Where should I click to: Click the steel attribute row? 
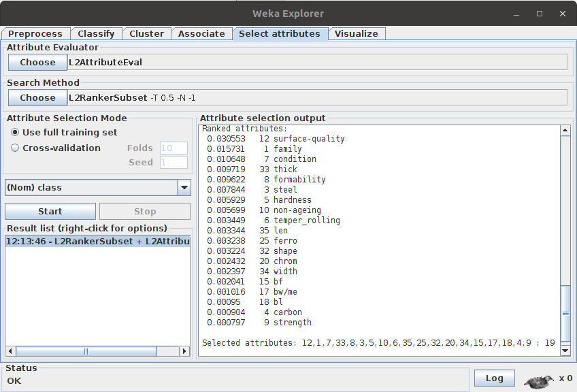(252, 190)
